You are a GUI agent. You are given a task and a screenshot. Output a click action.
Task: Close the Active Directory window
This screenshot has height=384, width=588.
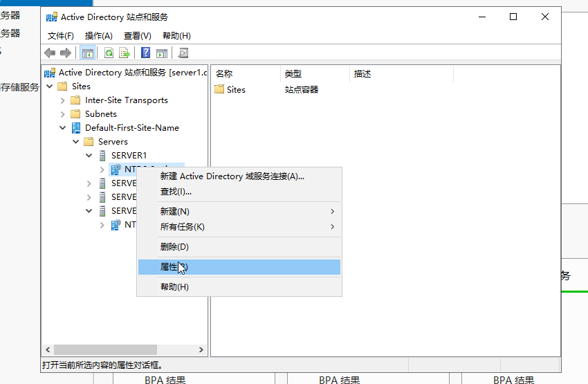[545, 17]
